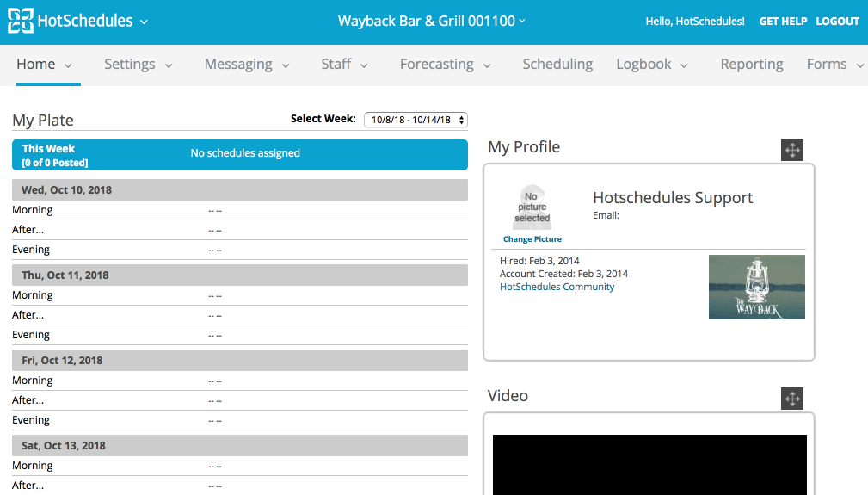Click the LOGOUT link

(838, 21)
